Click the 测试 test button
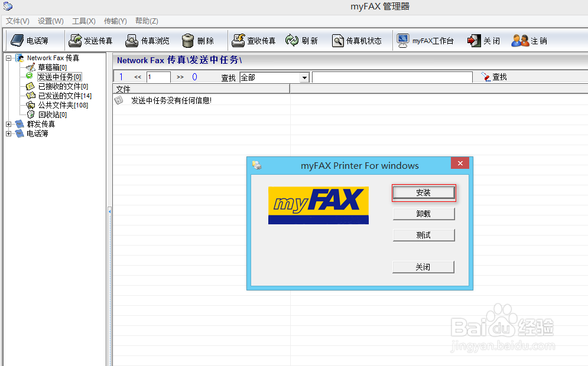 (x=423, y=235)
